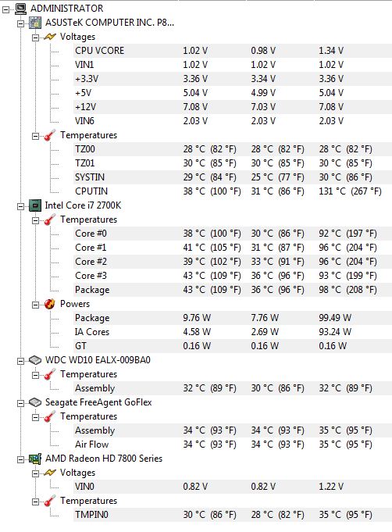Screen dimensions: 392x532
Task: Collapse the AMD Radeon HD 7800 Series node
Action: tap(20, 459)
